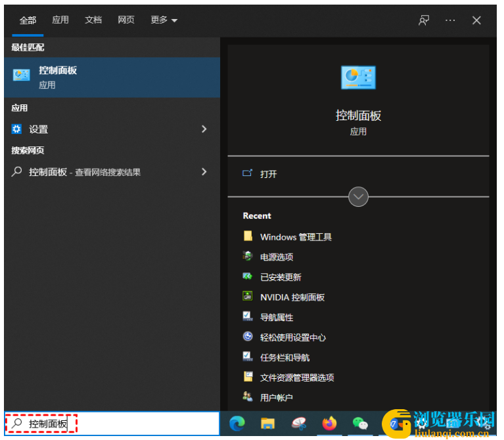Open recent item Windows 管理工具

[x=296, y=237]
